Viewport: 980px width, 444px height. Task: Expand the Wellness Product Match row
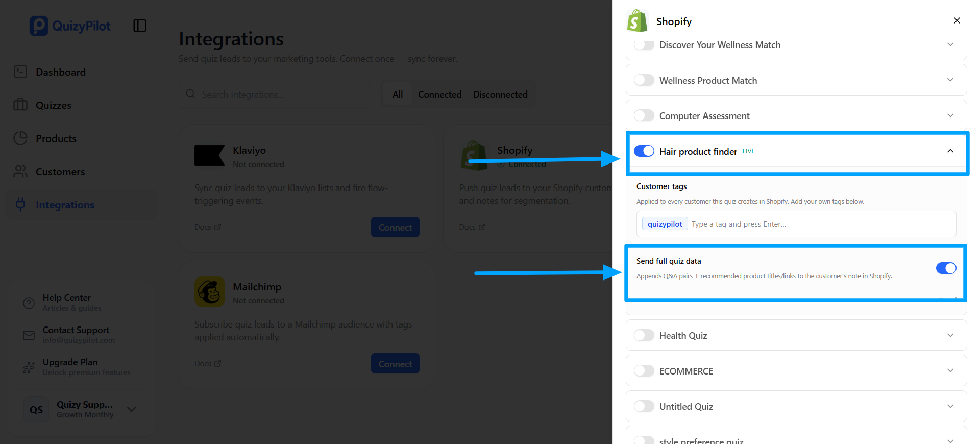coord(950,80)
